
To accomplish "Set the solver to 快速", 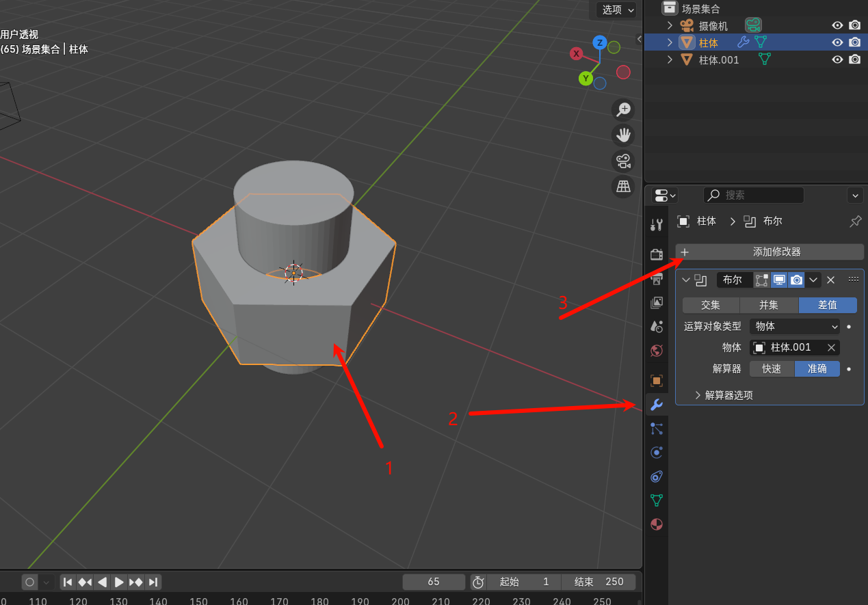I will [x=772, y=369].
